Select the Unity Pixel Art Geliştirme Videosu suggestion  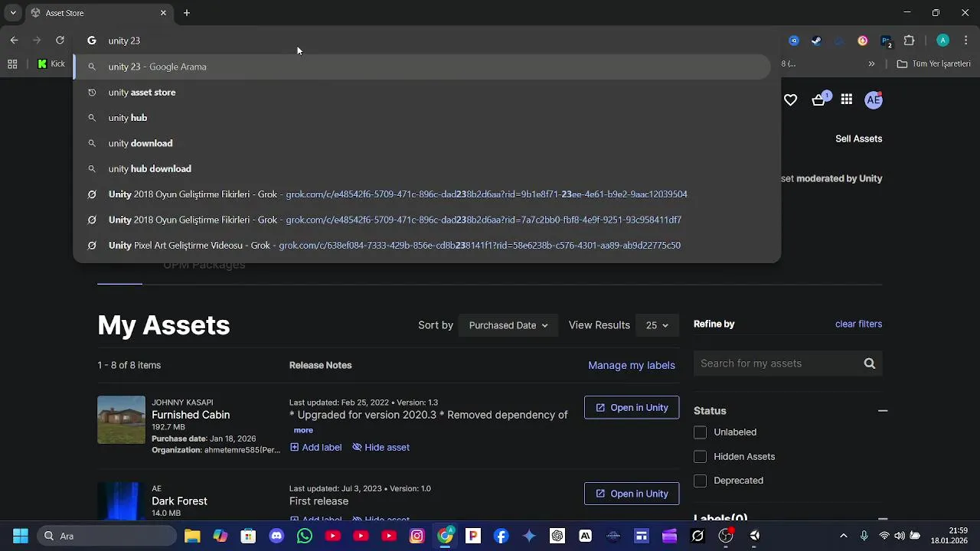[x=422, y=246]
